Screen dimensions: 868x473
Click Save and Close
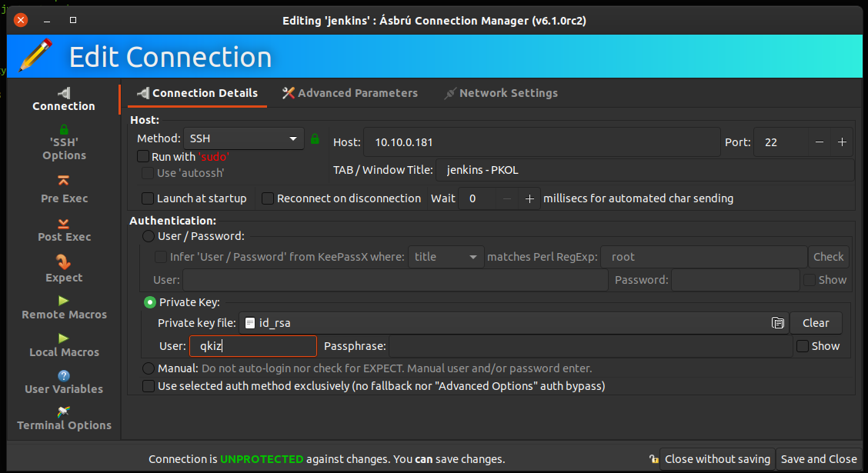click(x=819, y=458)
